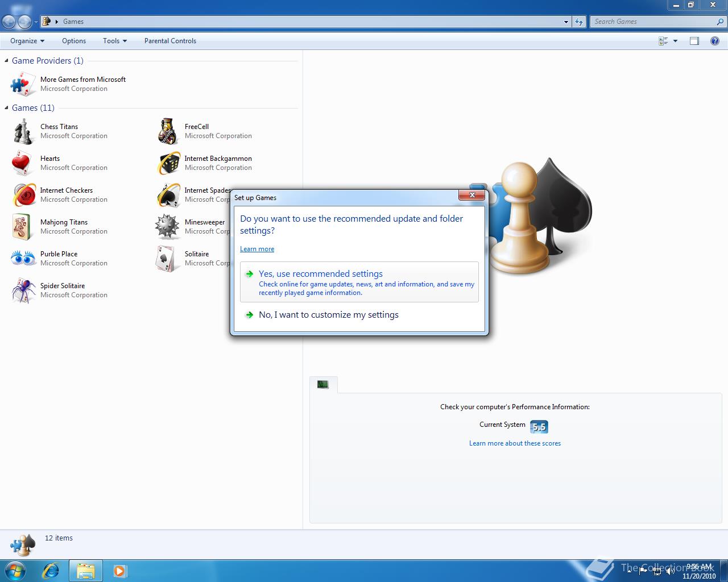Open Learn more about these scores link
Viewport: 728px width, 582px height.
[x=515, y=443]
